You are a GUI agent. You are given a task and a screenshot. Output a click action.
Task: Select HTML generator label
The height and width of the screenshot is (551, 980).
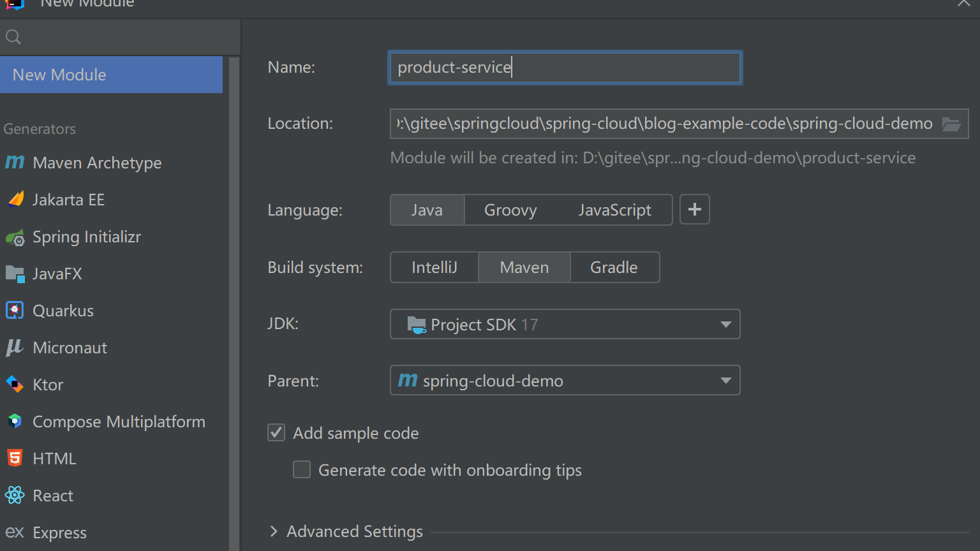pyautogui.click(x=54, y=459)
